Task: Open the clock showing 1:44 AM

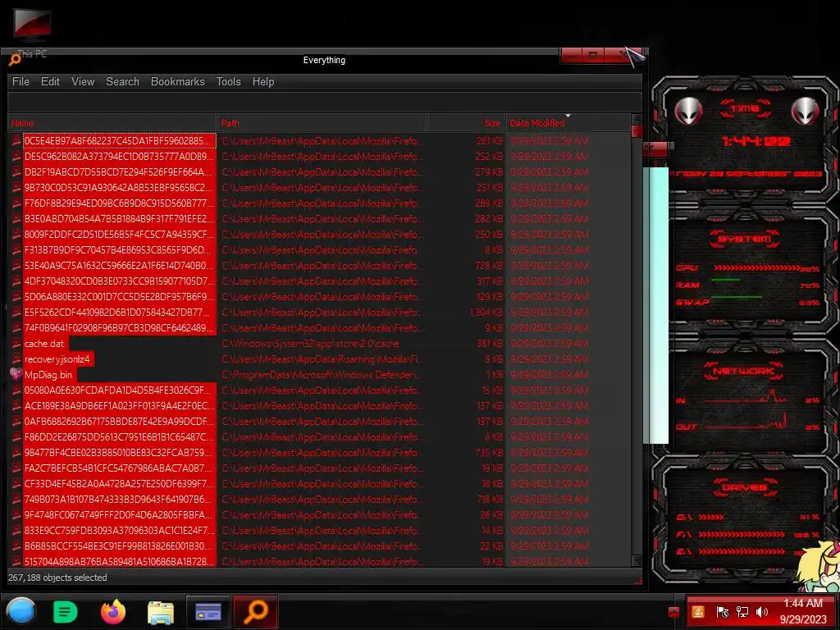Action: coord(802,611)
